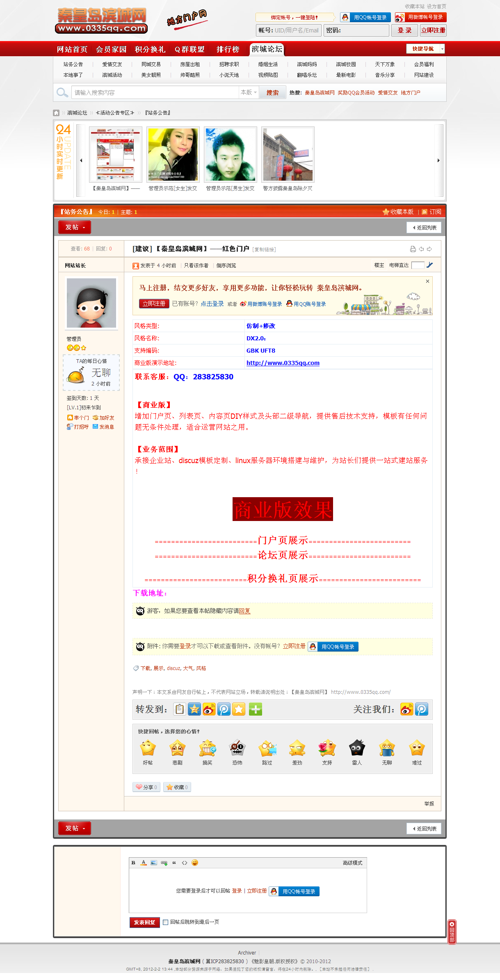Screen dimensions: 500x980
Task: Pick the 悲剧 mood emoticon
Action: tap(178, 748)
